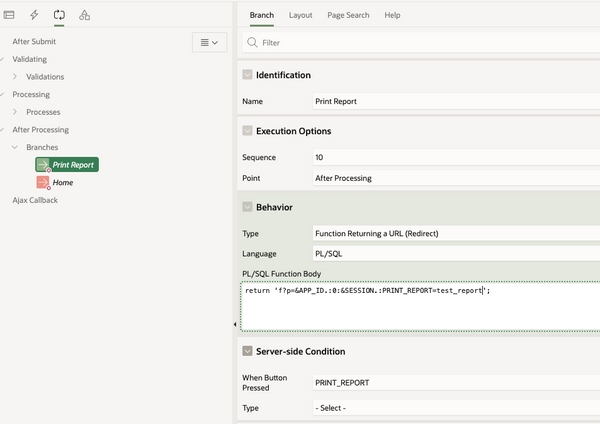The height and width of the screenshot is (424, 600).
Task: Collapse the Branches tree node
Action: [15, 147]
